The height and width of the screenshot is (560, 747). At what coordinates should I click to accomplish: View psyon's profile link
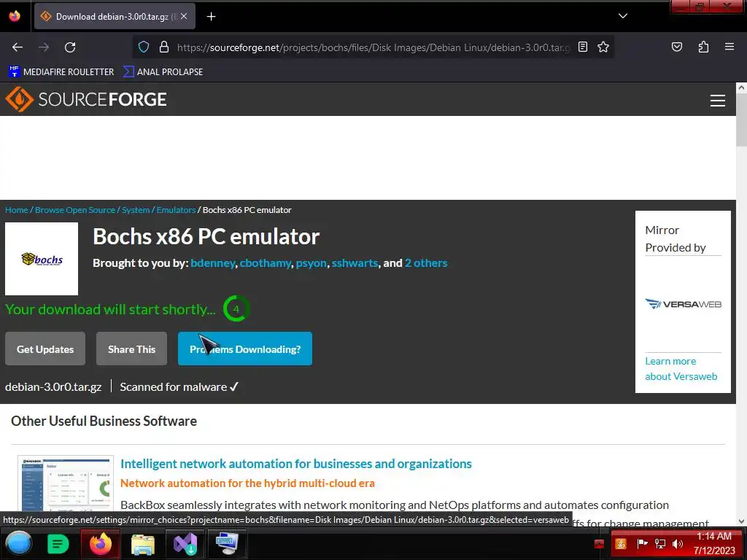(311, 263)
